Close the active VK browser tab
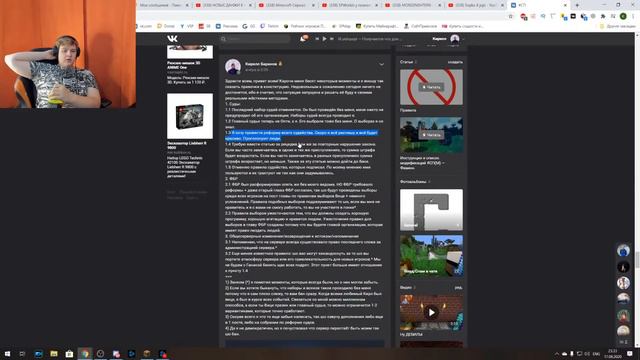 pos(565,5)
